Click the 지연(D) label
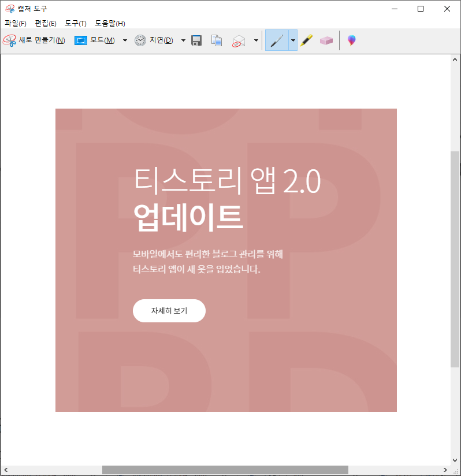461x476 pixels. [x=161, y=40]
